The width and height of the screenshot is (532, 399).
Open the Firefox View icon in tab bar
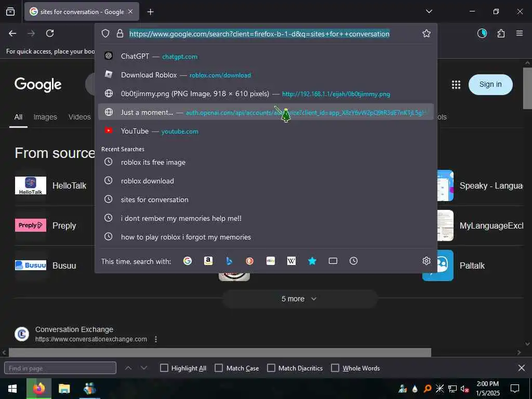(x=10, y=11)
